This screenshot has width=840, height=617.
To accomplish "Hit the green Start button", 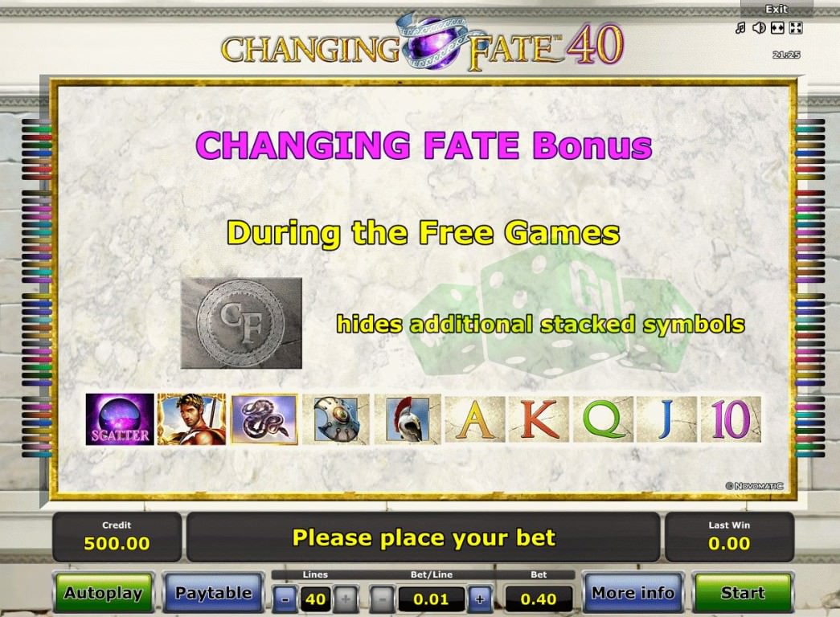I will (x=743, y=593).
